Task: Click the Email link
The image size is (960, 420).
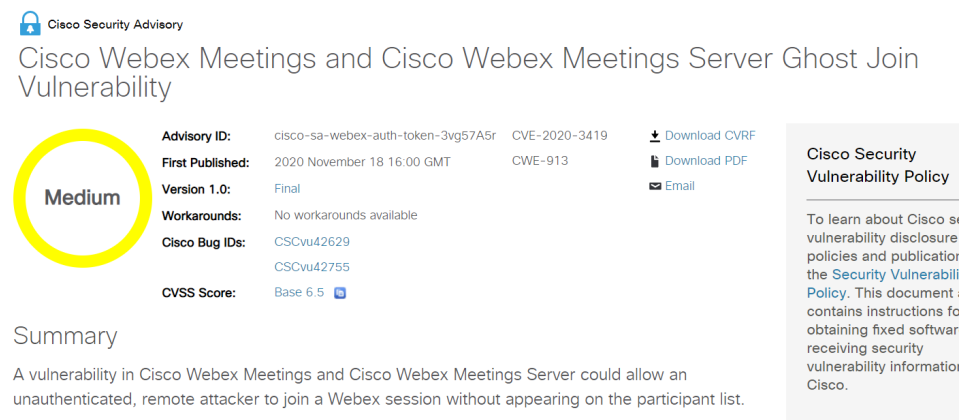Action: 680,186
